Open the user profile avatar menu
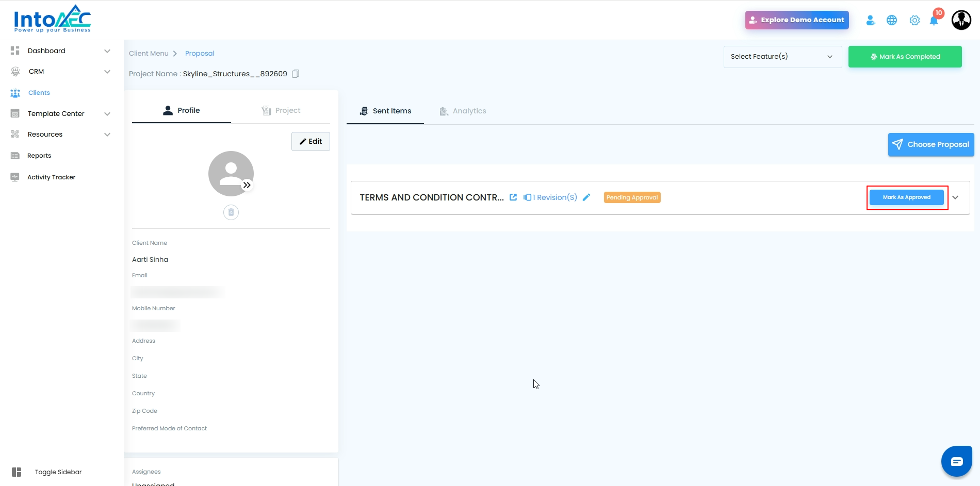Image resolution: width=980 pixels, height=486 pixels. [961, 20]
